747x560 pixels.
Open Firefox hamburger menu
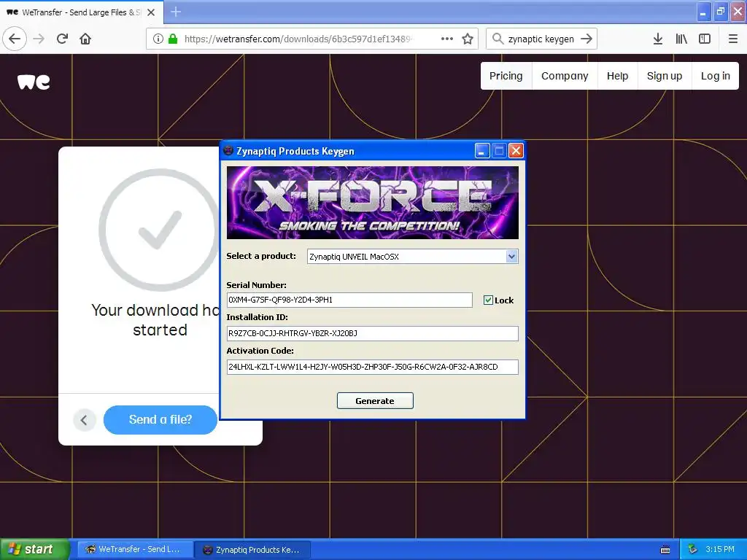coord(733,39)
